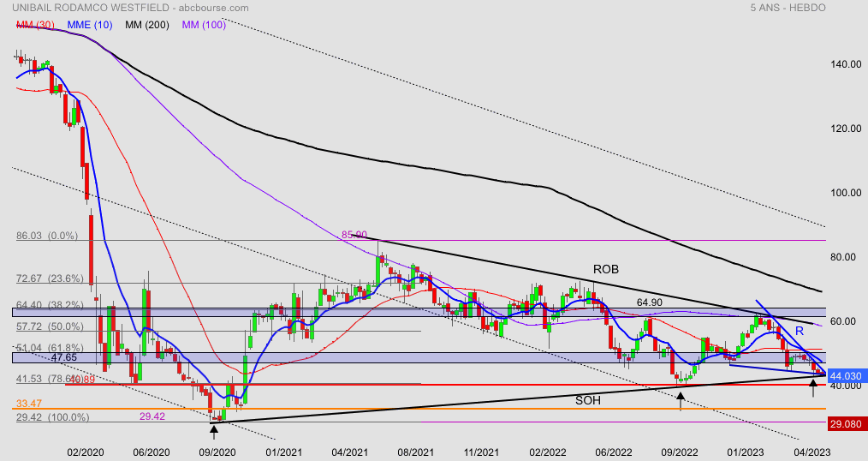Click the Fibonacci label 41.53 (78.6%)

(x=50, y=380)
